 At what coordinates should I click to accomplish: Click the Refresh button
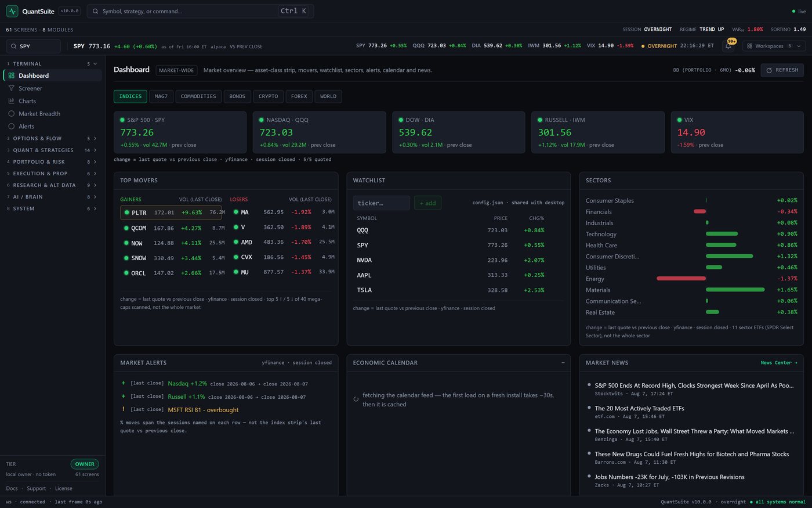(x=782, y=70)
